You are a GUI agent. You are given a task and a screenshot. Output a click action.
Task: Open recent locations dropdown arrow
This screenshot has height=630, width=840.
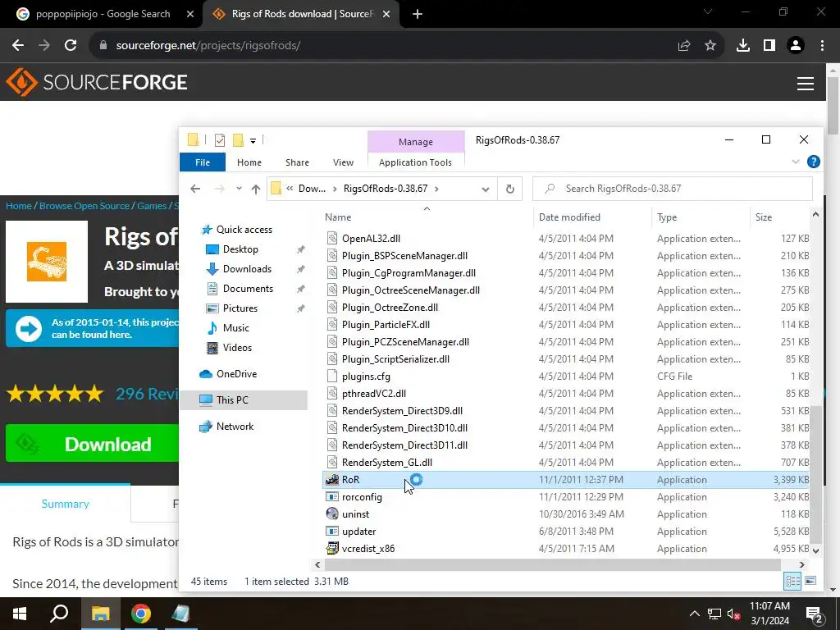coord(239,189)
